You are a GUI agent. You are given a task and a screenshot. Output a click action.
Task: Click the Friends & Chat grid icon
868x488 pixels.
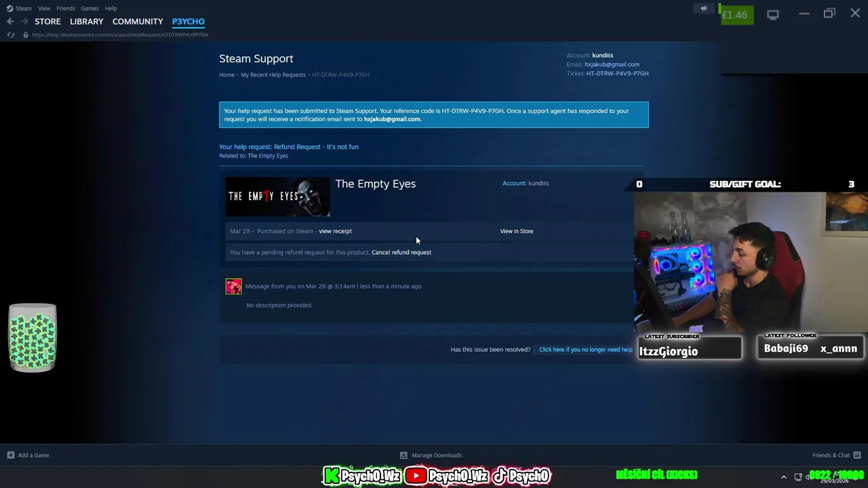coord(857,455)
